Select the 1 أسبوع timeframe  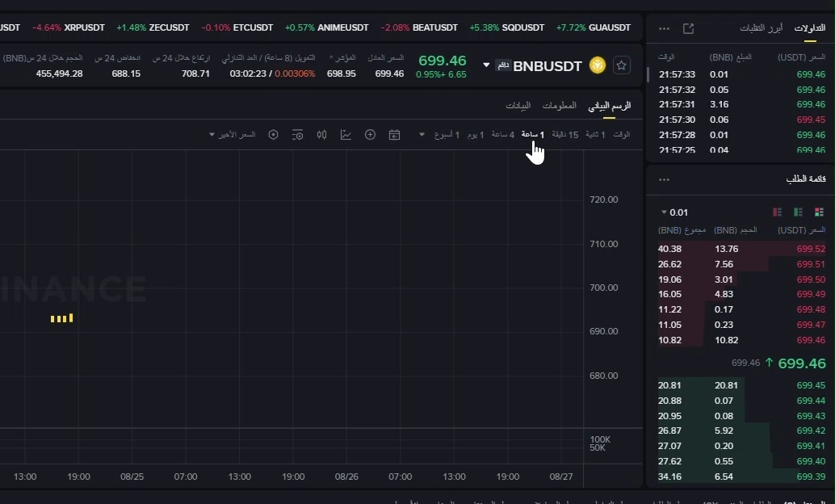447,135
